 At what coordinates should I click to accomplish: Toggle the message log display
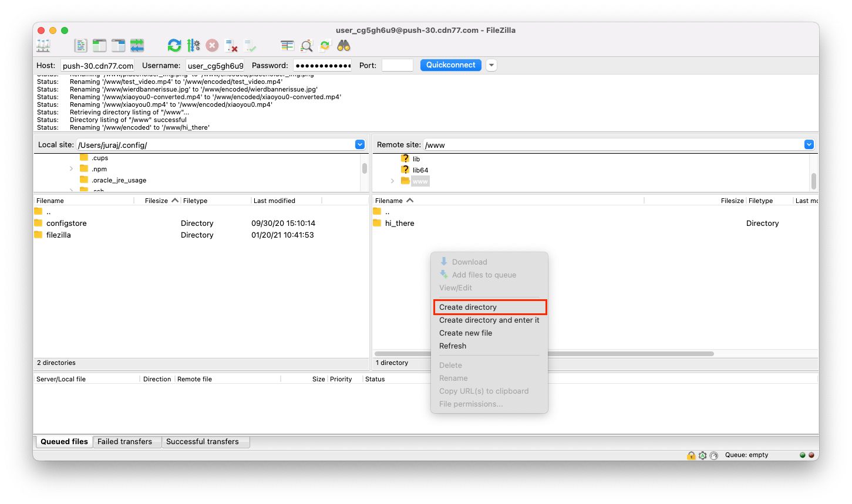[80, 46]
